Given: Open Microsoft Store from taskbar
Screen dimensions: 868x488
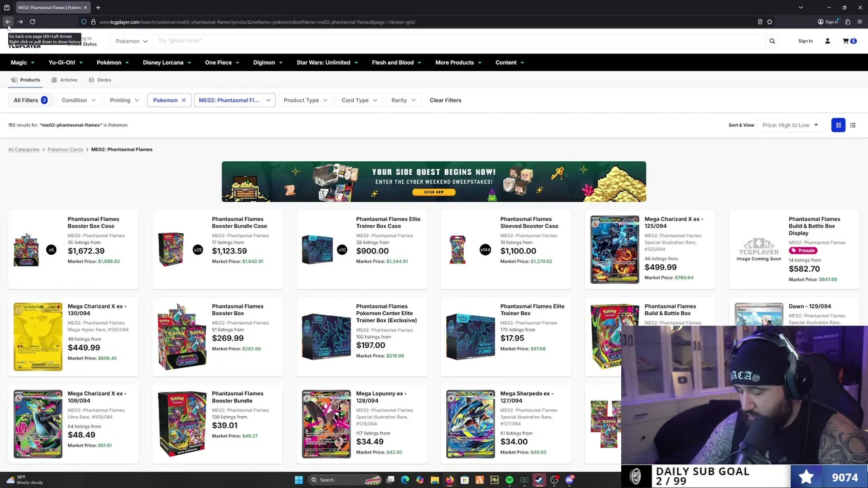Looking at the screenshot, I should pos(465,480).
